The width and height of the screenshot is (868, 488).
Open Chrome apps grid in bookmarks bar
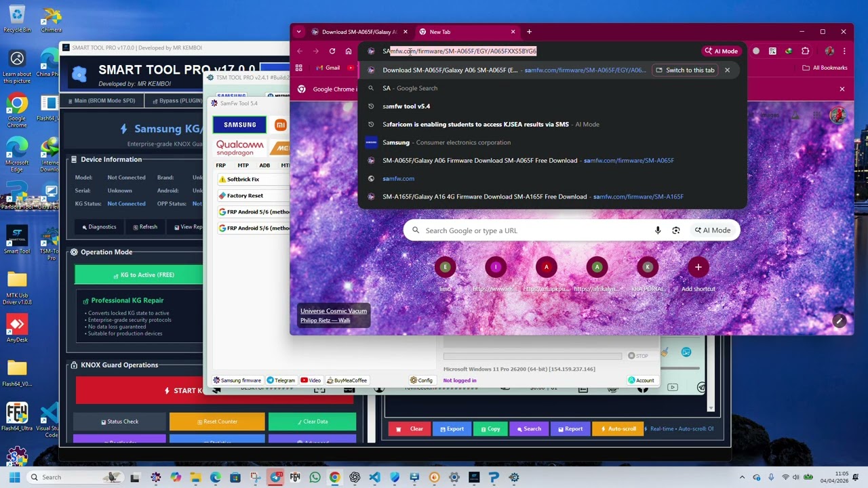point(298,68)
